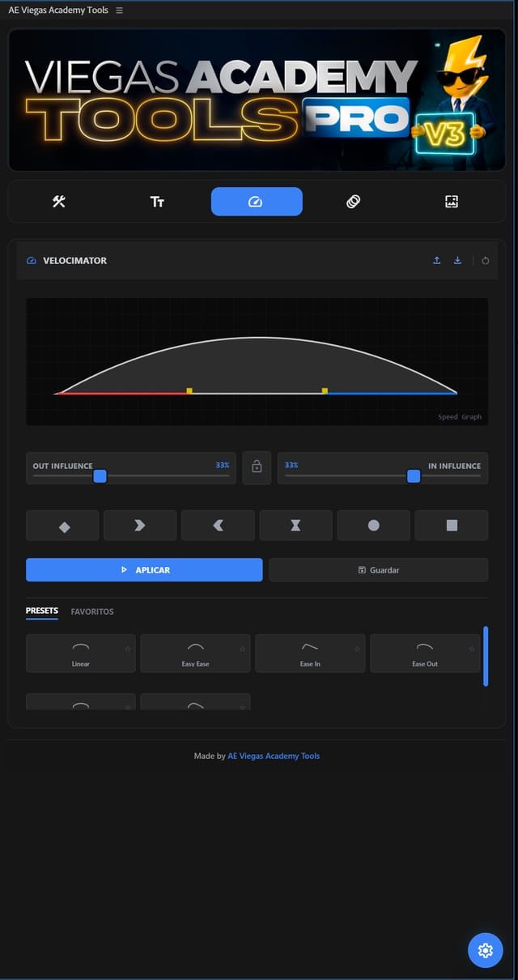Viewport: 518px width, 980px height.
Task: Switch to the wrench tools tab
Action: [59, 202]
